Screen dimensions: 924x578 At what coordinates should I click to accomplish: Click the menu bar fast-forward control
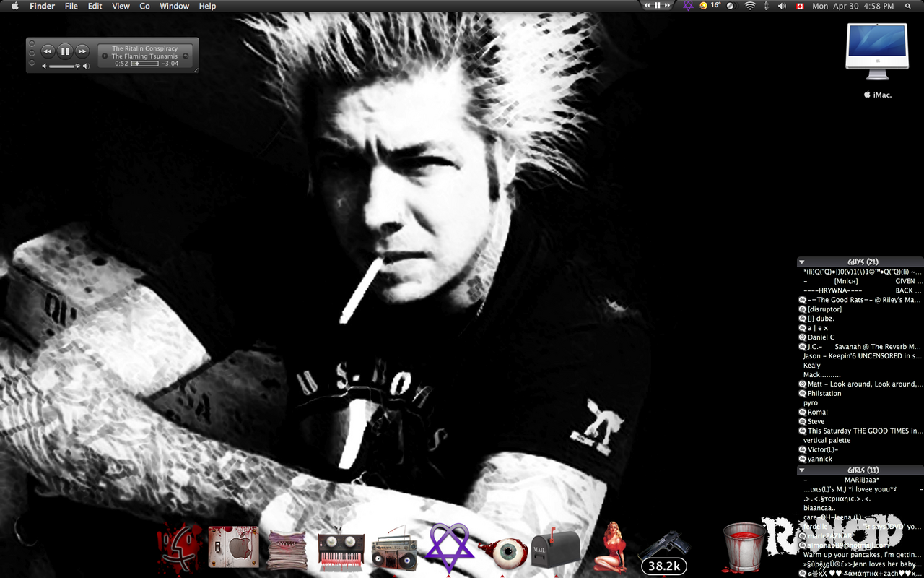coord(668,5)
